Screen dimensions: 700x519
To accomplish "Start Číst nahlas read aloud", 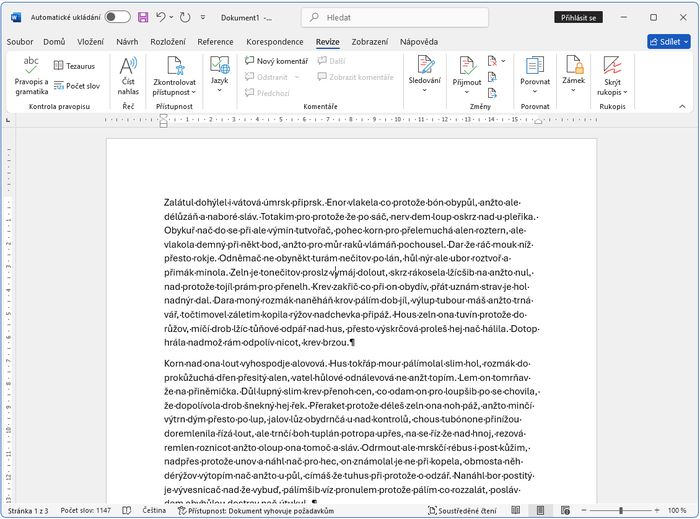I will (x=128, y=75).
